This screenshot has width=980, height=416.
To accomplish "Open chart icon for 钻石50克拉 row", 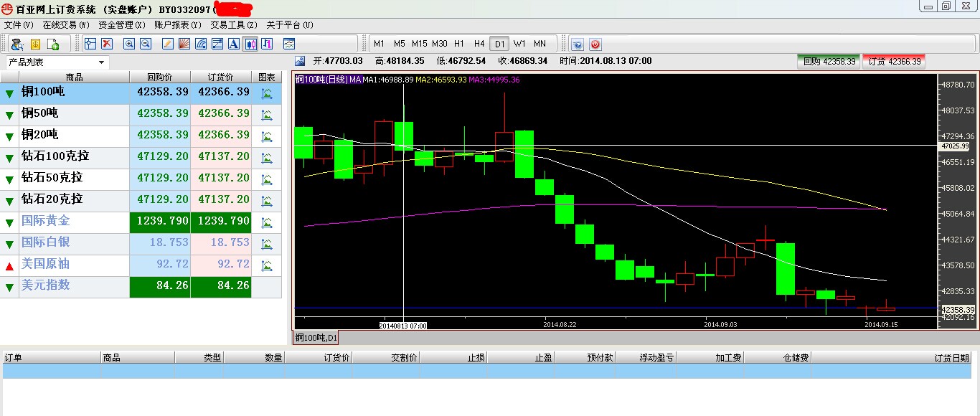I will (x=267, y=179).
